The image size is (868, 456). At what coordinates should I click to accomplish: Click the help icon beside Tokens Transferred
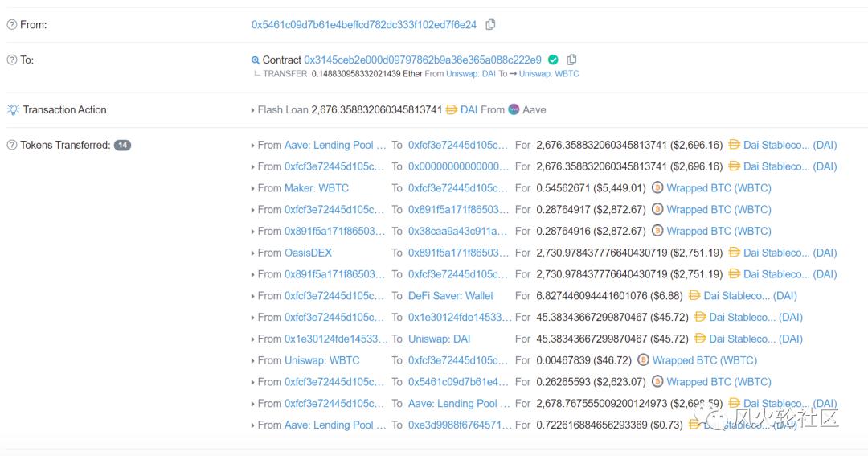coord(12,146)
